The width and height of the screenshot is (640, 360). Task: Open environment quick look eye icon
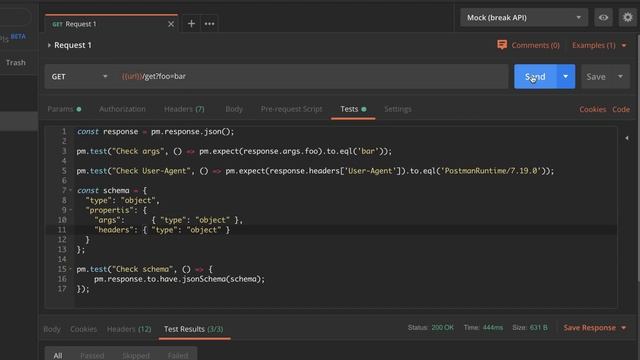coord(603,18)
